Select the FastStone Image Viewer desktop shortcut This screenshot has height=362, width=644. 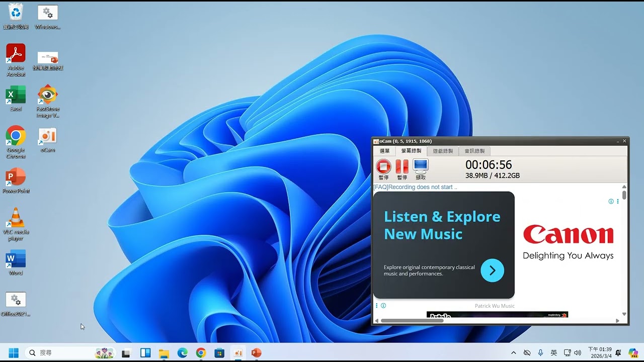[48, 101]
